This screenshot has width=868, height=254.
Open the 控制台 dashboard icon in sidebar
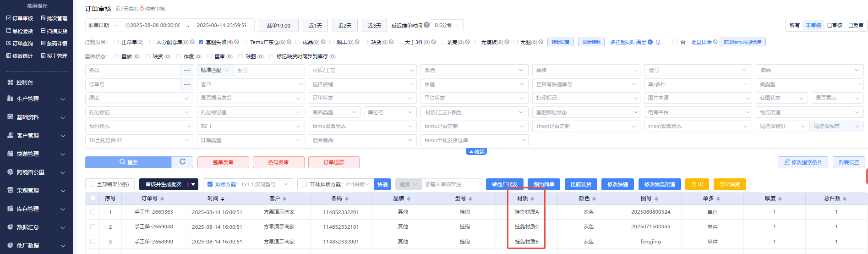[10, 83]
